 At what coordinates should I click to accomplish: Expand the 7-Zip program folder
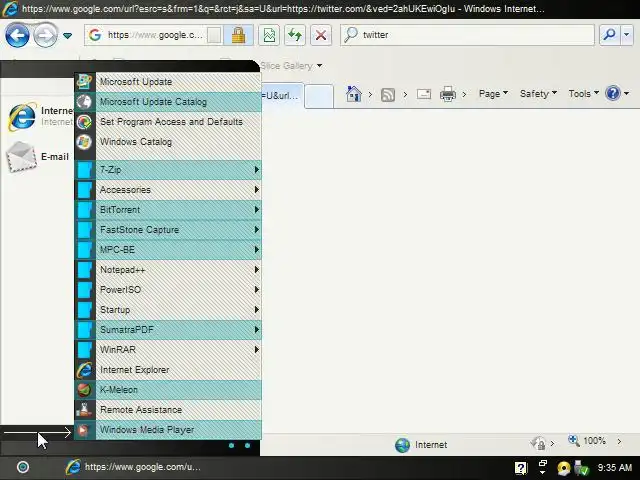point(168,169)
